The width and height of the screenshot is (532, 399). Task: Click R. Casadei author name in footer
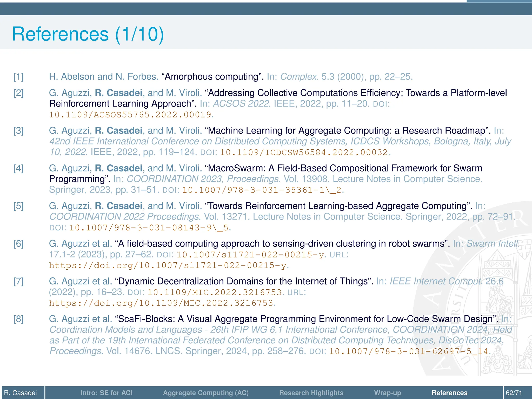pyautogui.click(x=21, y=393)
